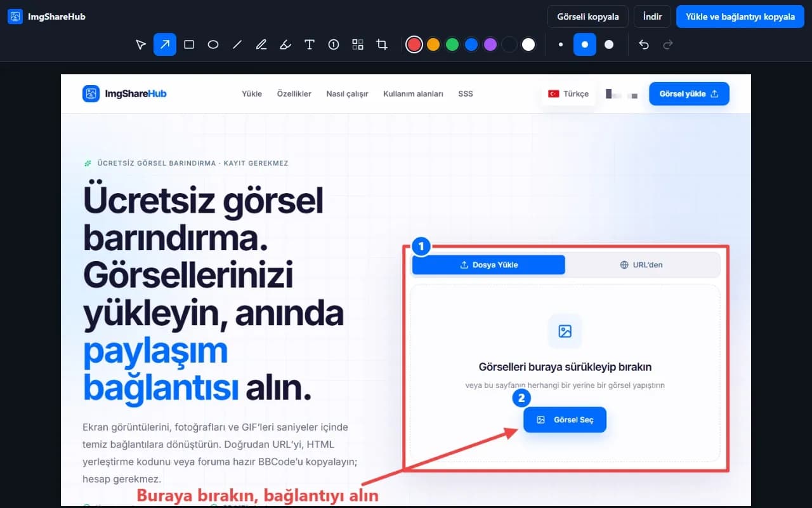Select the Highlighter marker tool
812x508 pixels.
click(285, 44)
